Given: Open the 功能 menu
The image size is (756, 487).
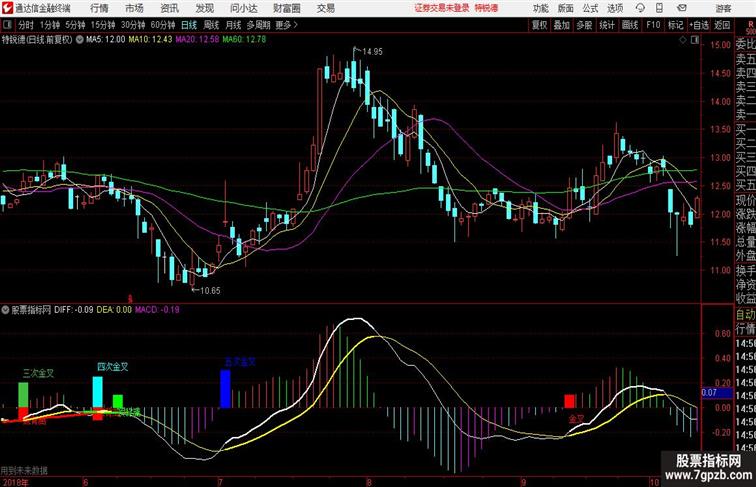Looking at the screenshot, I should [x=540, y=8].
